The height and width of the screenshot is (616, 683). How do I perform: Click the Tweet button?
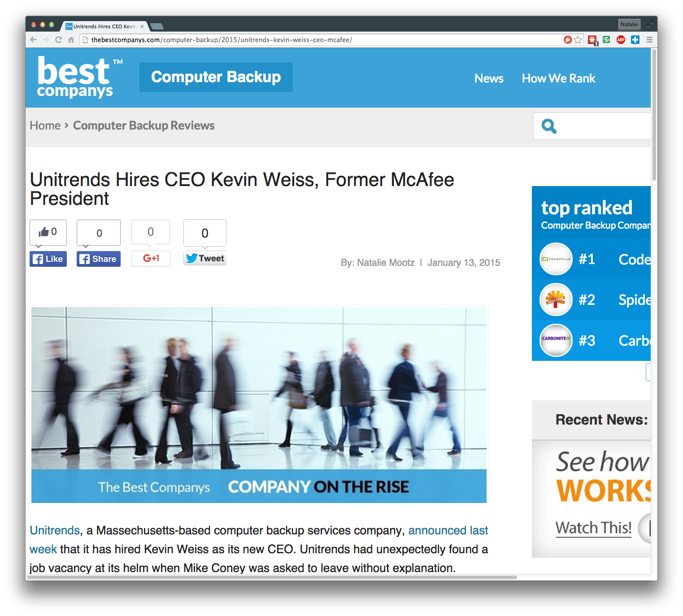click(205, 258)
